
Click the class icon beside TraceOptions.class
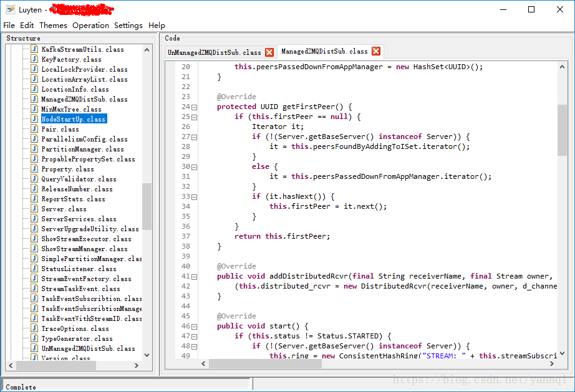(34, 328)
